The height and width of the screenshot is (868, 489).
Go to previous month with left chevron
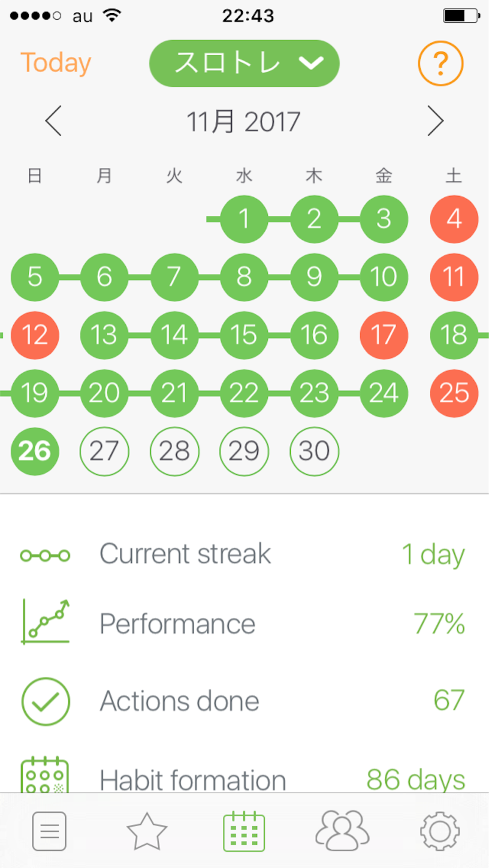tap(53, 122)
